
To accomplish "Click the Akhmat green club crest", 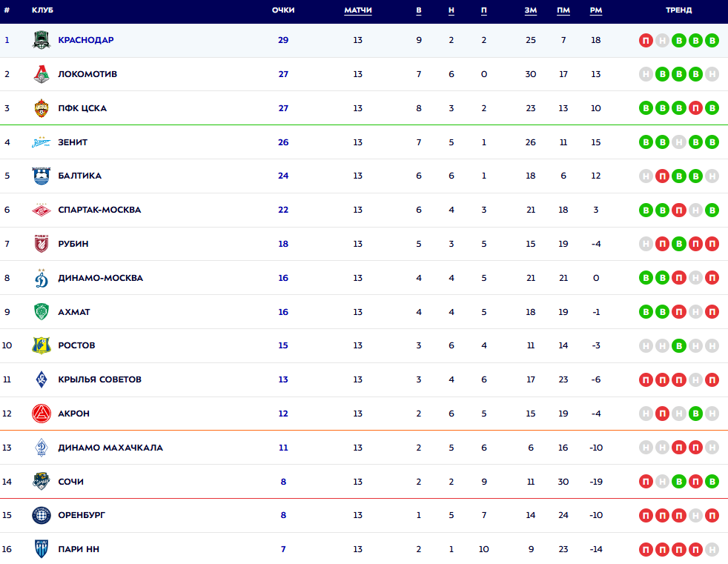I will click(42, 312).
